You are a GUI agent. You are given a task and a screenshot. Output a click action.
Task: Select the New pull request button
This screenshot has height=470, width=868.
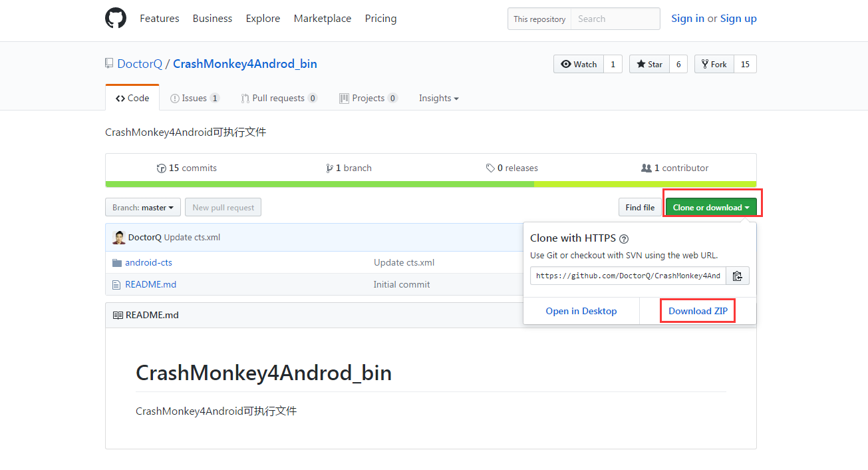pyautogui.click(x=223, y=207)
